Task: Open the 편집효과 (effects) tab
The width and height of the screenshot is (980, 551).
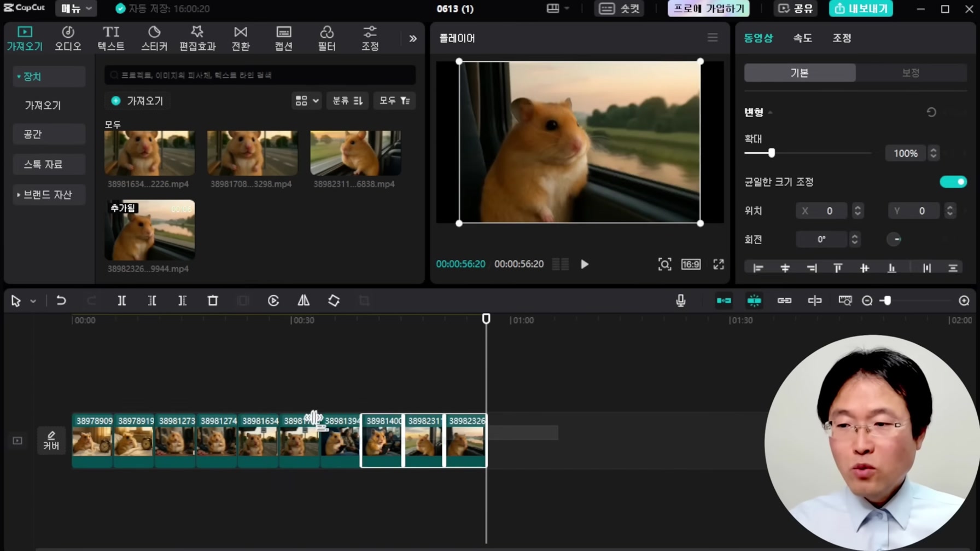Action: [x=197, y=38]
